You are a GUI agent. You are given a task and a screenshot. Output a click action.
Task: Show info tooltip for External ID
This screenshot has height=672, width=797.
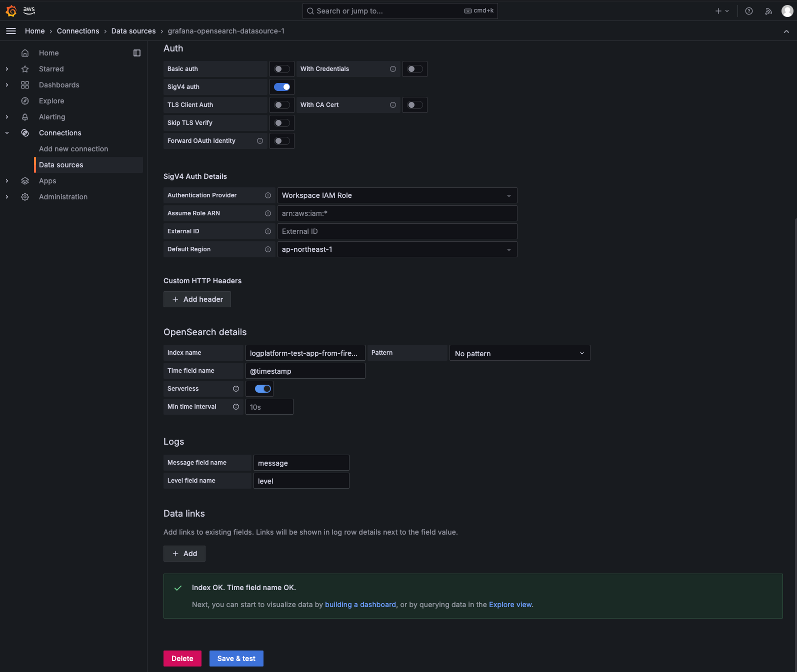pos(268,231)
